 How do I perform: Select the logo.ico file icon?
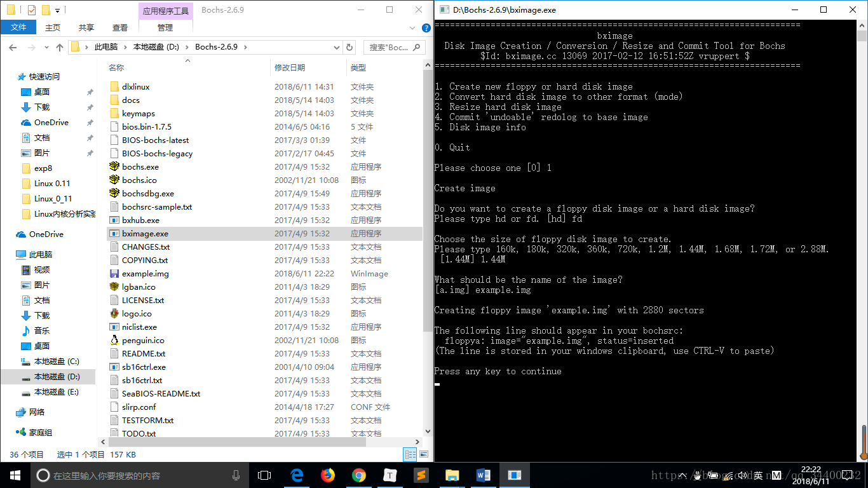pyautogui.click(x=114, y=313)
